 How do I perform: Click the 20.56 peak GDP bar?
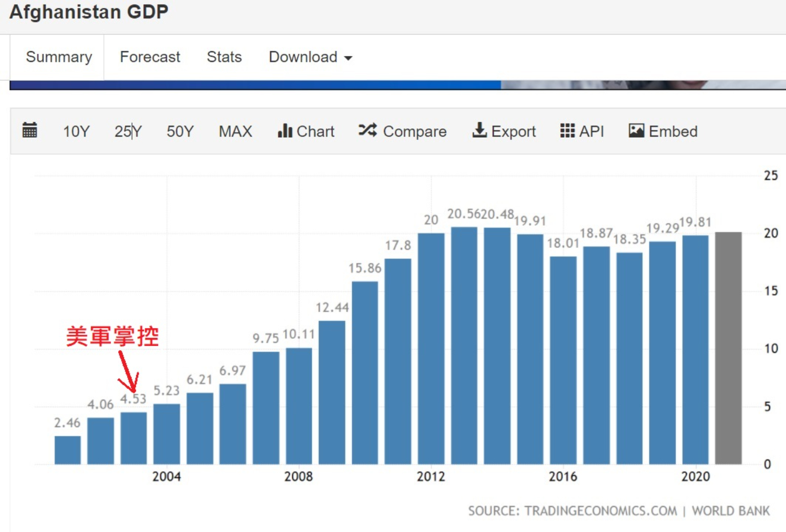click(464, 346)
